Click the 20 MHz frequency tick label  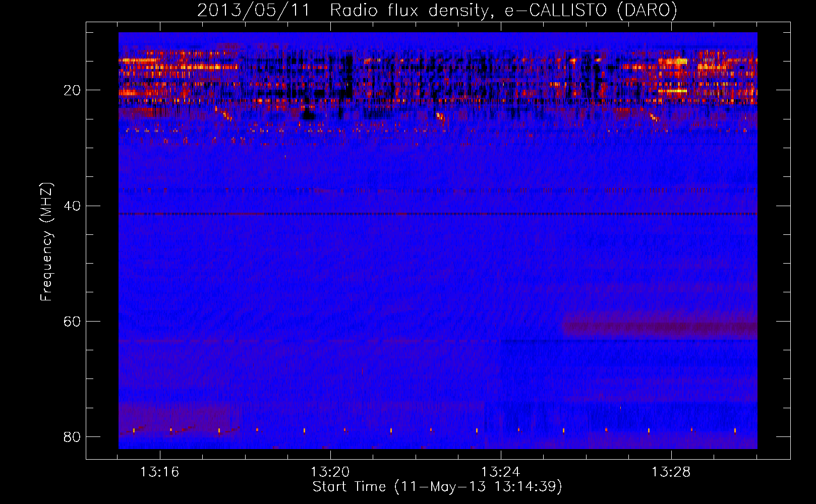point(72,91)
